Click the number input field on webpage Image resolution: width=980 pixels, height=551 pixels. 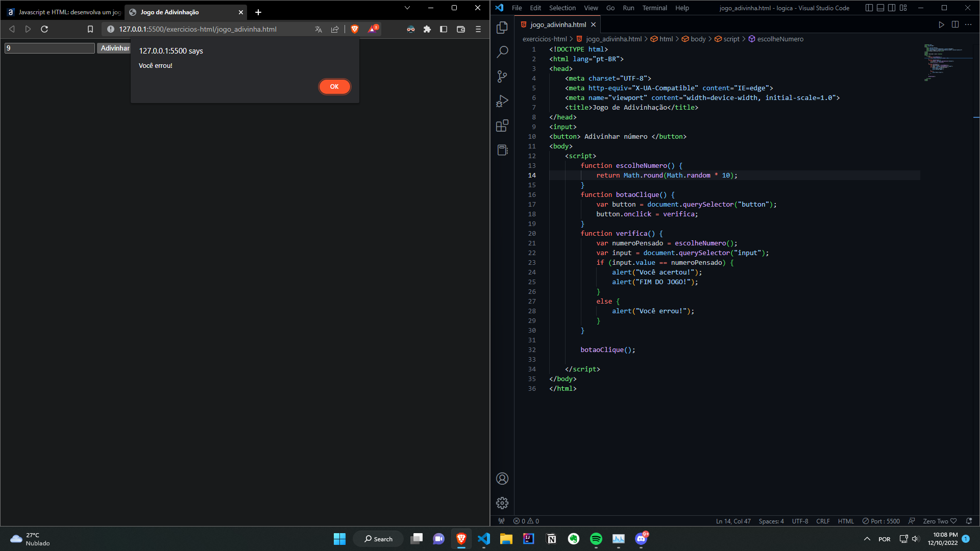(50, 48)
